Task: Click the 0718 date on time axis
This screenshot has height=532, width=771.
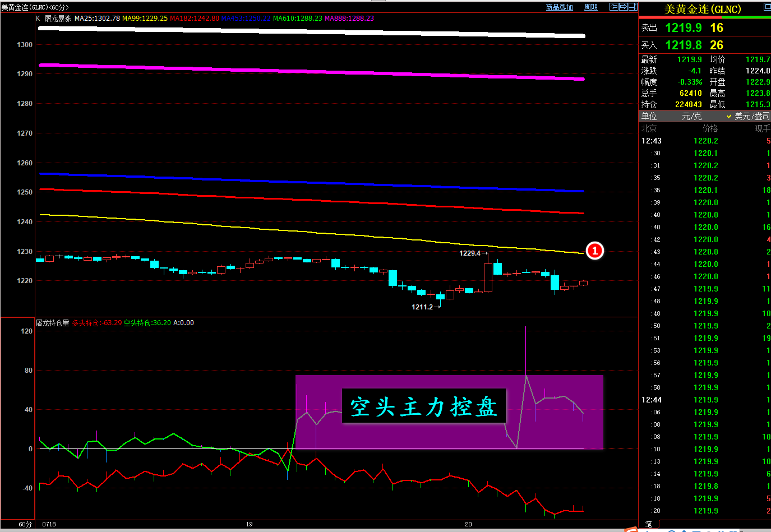Action: click(49, 524)
